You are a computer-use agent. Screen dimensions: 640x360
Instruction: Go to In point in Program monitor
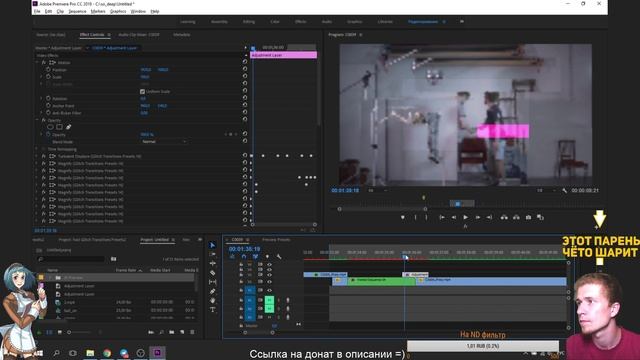point(442,218)
